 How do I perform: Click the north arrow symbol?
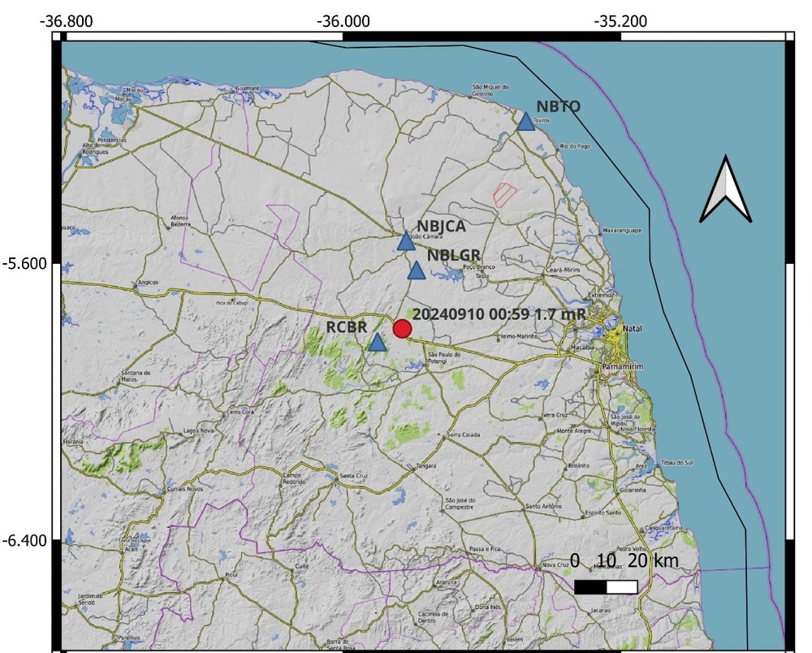coord(725,189)
